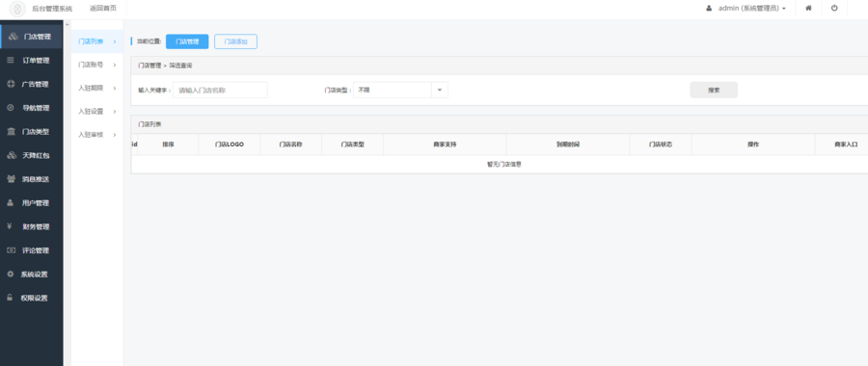Click the 门店列表 panel title above table
Image resolution: width=868 pixels, height=366 pixels.
150,124
